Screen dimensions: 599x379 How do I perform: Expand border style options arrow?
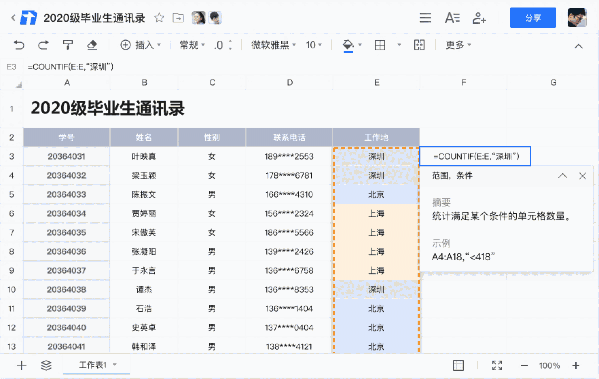click(x=399, y=45)
